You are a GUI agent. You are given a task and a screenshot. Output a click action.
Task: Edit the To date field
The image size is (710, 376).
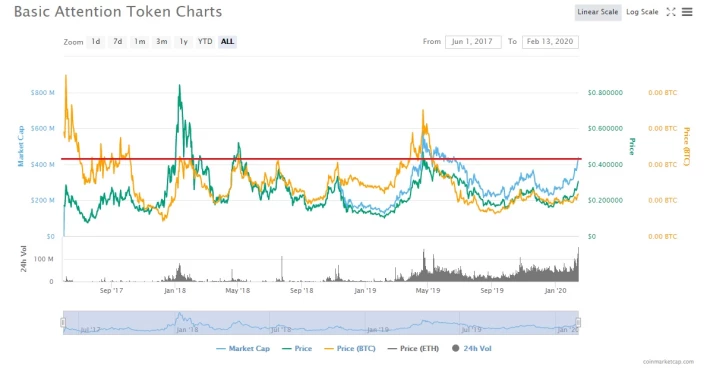(x=550, y=42)
